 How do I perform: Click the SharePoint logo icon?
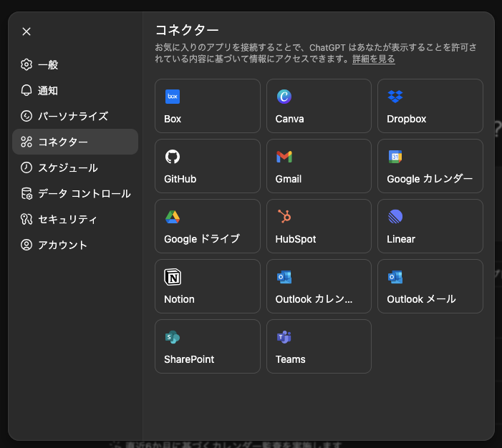173,337
